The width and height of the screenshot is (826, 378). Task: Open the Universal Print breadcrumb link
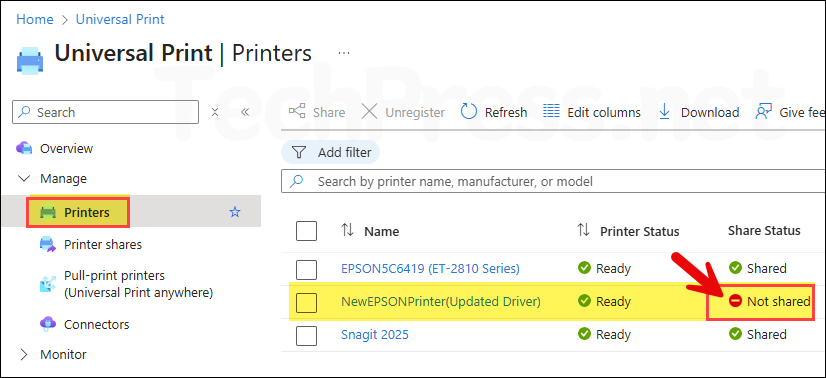pyautogui.click(x=120, y=19)
